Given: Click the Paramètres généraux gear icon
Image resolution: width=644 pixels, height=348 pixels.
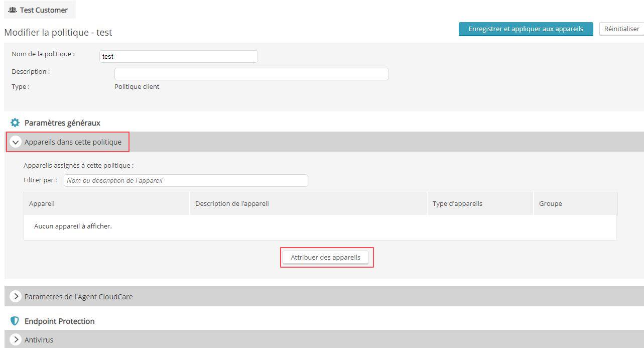Looking at the screenshot, I should click(x=15, y=123).
